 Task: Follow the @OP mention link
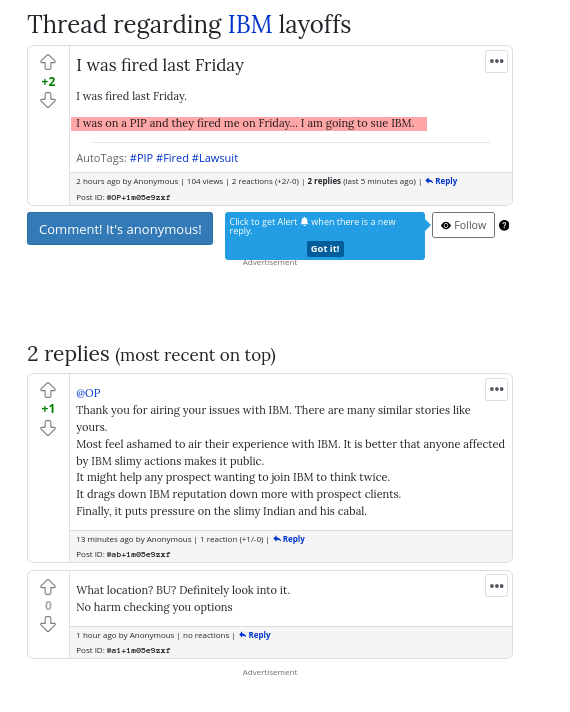(88, 393)
